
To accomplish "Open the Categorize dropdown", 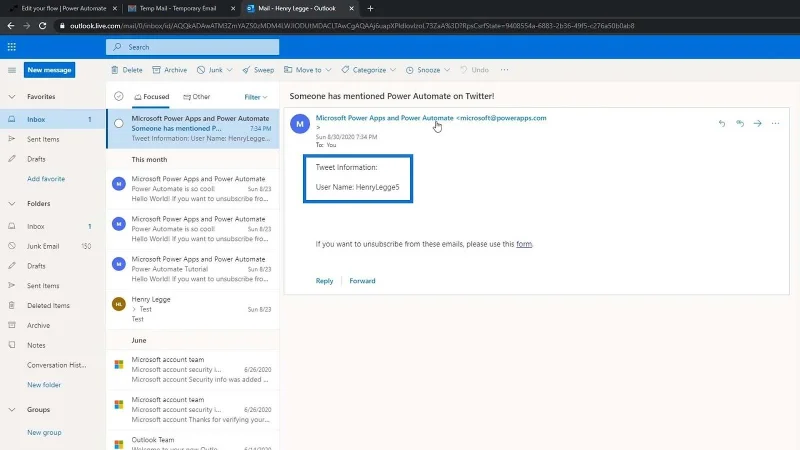I will click(369, 70).
